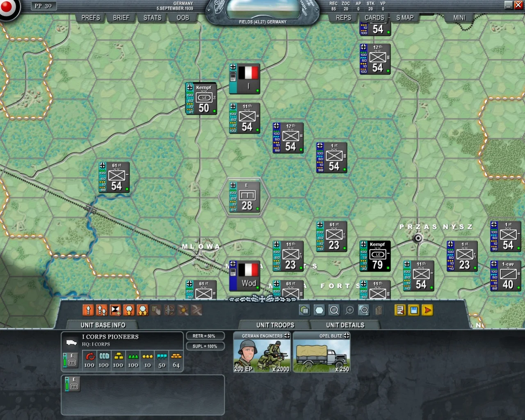Click the SUPL = 100% button
The image size is (525, 420).
(x=205, y=346)
